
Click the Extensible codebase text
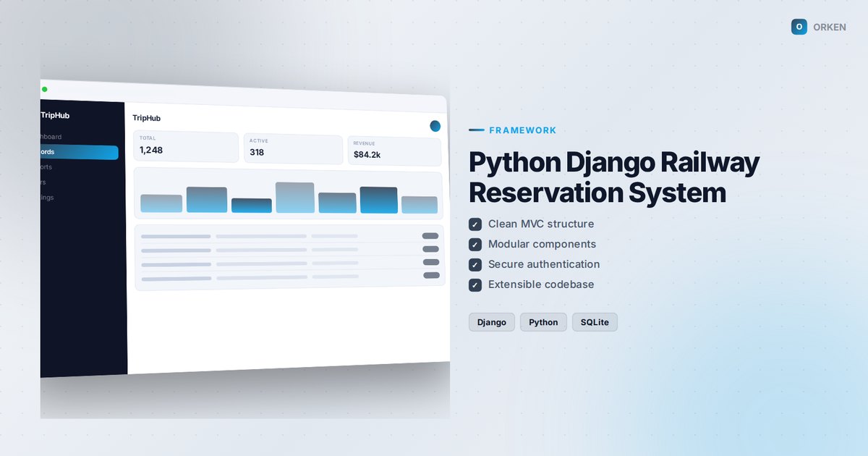click(541, 285)
